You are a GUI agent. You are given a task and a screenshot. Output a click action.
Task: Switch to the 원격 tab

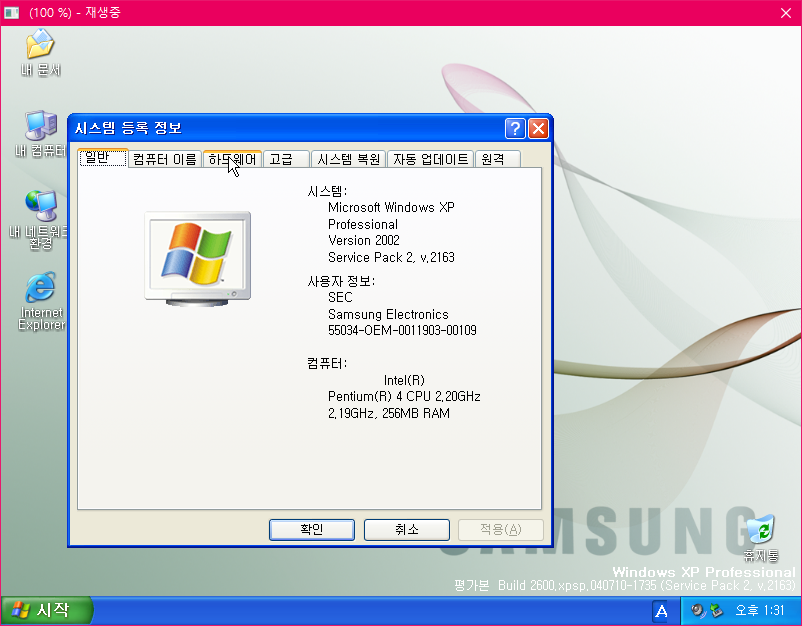click(498, 160)
